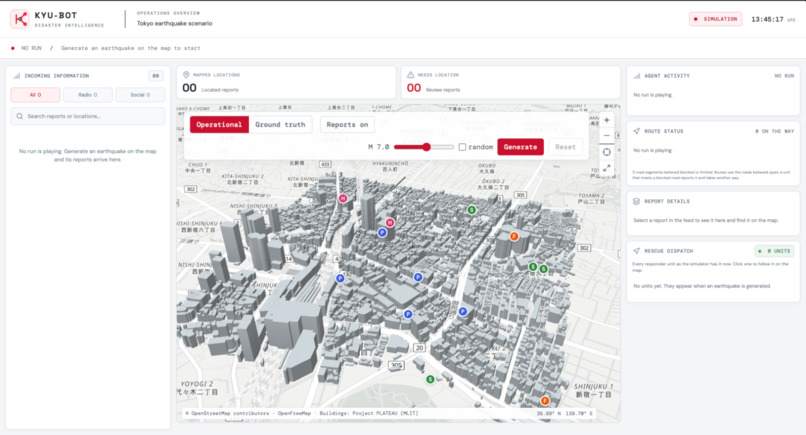Select green S marker below Okubo 2 label
The width and height of the screenshot is (806, 435).
(x=471, y=210)
